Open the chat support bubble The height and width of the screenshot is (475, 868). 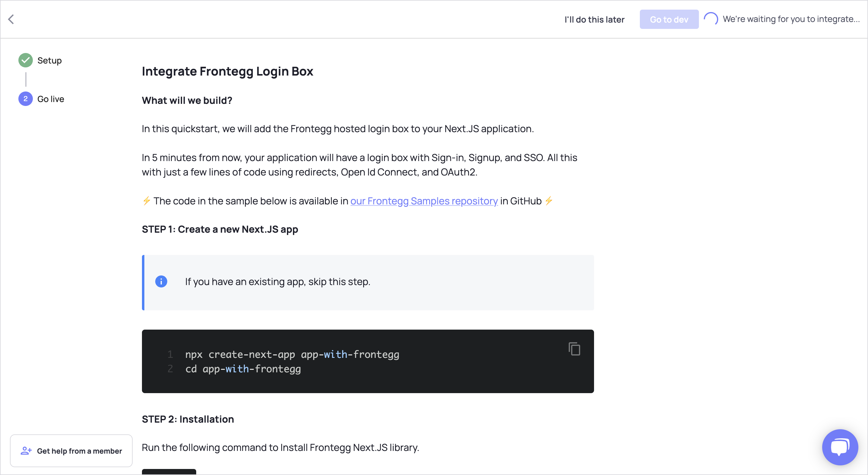click(x=840, y=447)
